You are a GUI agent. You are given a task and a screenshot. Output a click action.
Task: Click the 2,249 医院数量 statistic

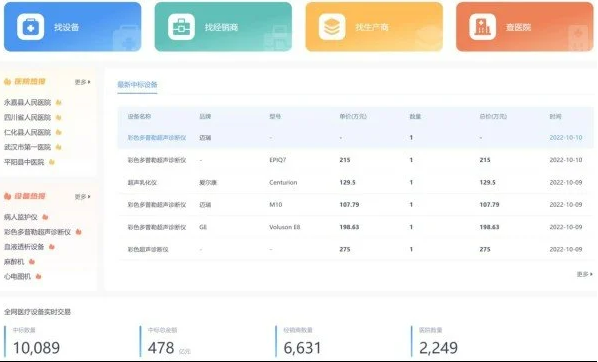(438, 348)
